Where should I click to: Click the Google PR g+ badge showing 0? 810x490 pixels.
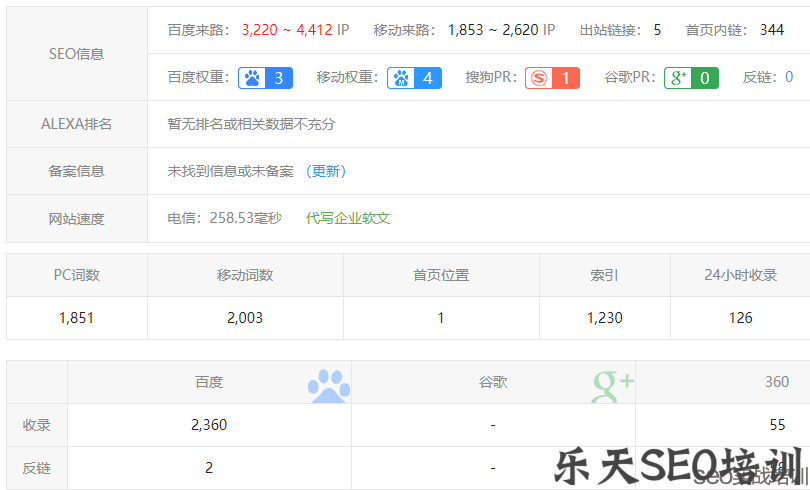pyautogui.click(x=691, y=78)
